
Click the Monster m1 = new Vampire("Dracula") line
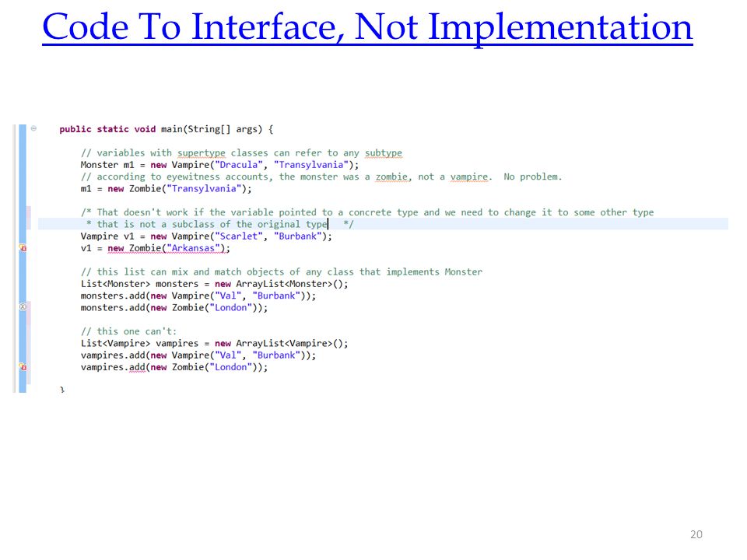[219, 165]
